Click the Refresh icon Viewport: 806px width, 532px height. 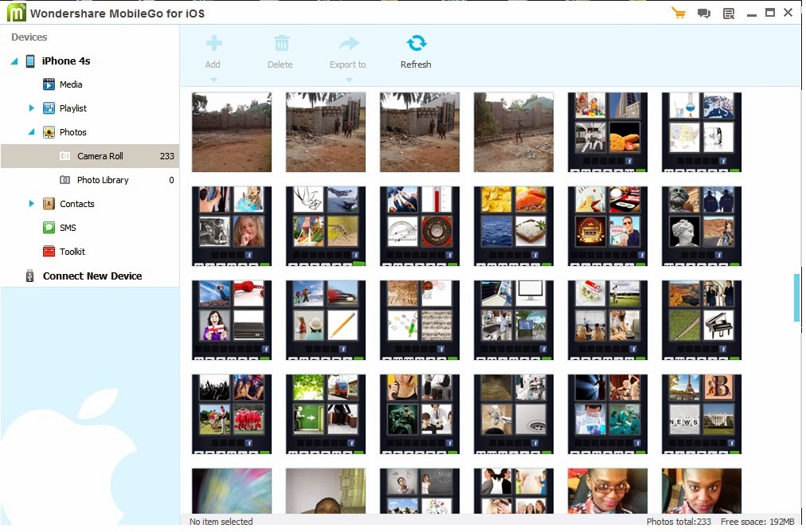[x=417, y=43]
